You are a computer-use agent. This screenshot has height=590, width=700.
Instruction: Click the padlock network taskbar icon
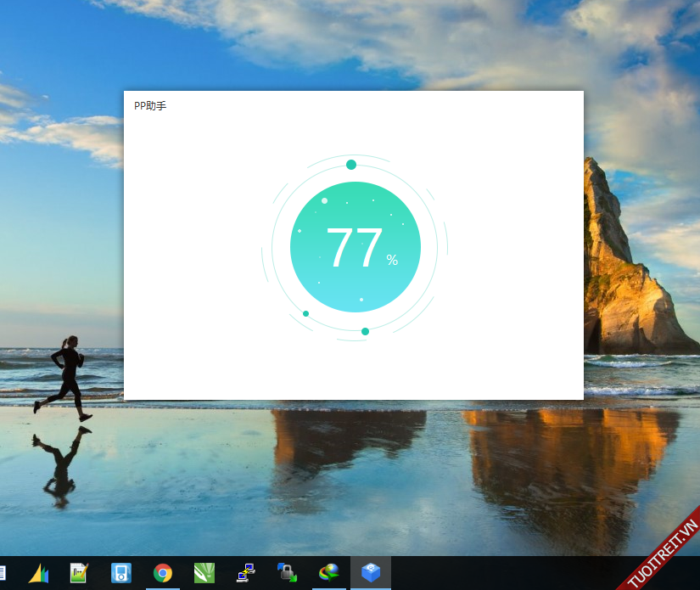click(287, 573)
